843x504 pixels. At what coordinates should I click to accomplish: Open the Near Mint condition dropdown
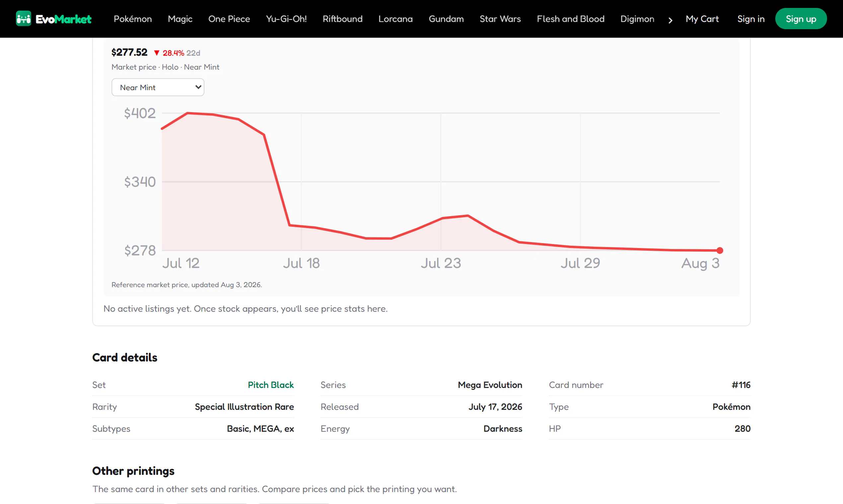[x=158, y=87]
